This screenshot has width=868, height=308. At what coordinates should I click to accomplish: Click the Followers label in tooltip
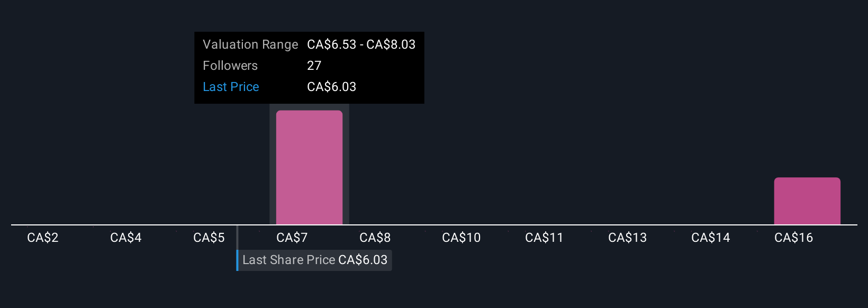click(x=230, y=66)
